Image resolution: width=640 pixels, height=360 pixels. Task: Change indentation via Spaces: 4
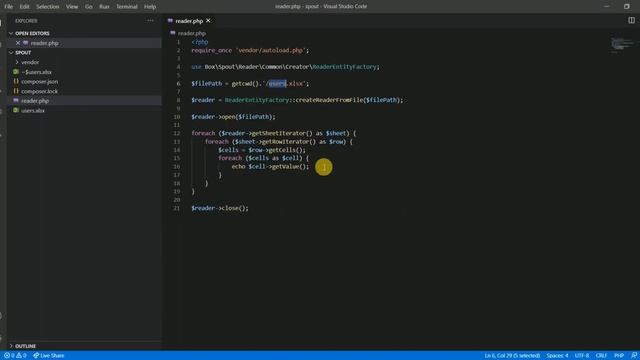[557, 356]
